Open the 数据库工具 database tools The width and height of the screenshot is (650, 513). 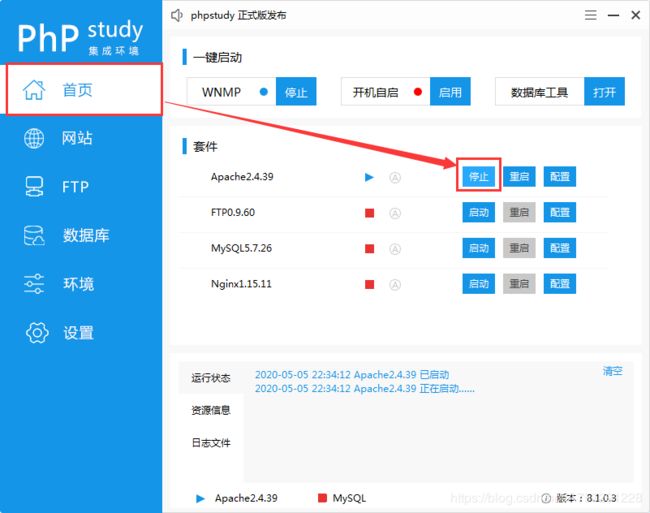coord(604,92)
